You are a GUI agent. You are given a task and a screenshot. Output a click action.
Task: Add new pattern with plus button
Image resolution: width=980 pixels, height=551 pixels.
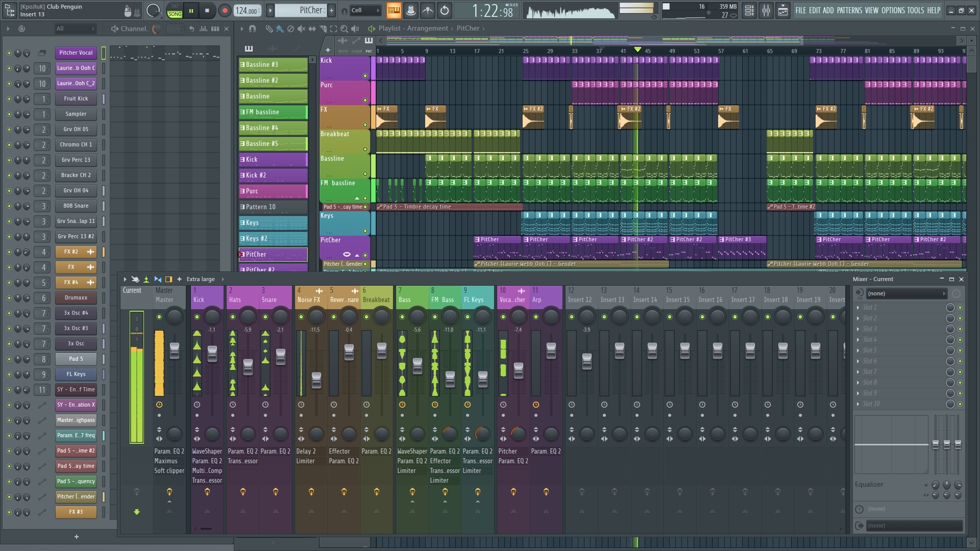[331, 10]
